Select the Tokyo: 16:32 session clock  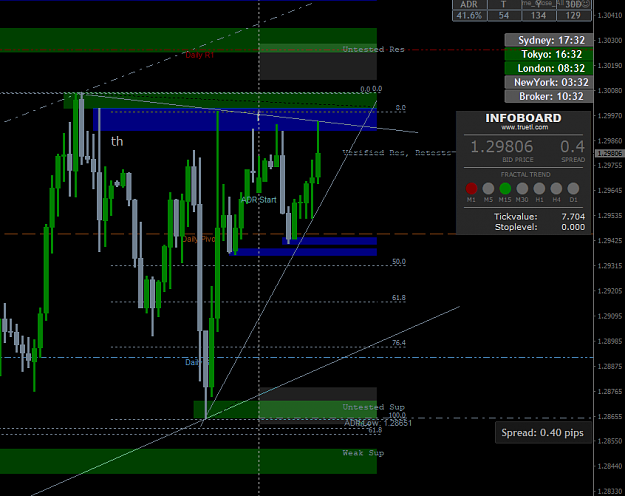(548, 54)
